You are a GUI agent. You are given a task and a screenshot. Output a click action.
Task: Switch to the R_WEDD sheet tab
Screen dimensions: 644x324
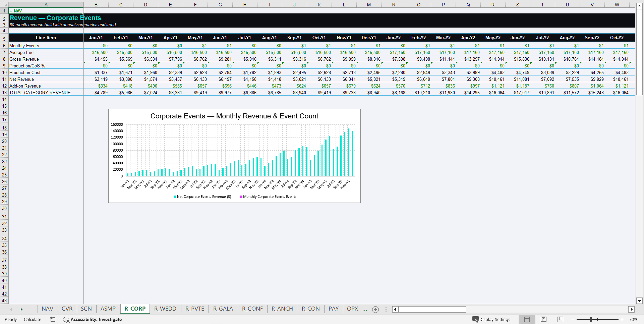click(165, 309)
